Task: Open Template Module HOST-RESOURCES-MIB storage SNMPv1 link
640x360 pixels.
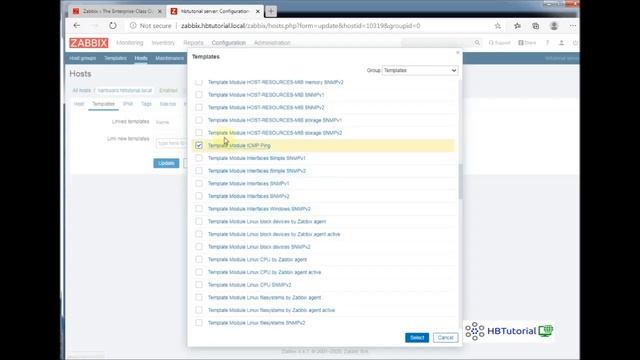Action: pyautogui.click(x=275, y=120)
